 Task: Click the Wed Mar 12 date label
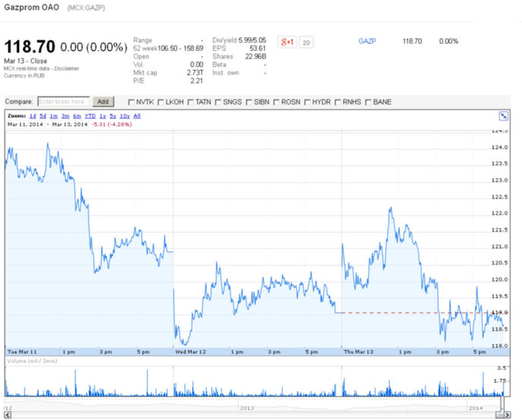(190, 352)
